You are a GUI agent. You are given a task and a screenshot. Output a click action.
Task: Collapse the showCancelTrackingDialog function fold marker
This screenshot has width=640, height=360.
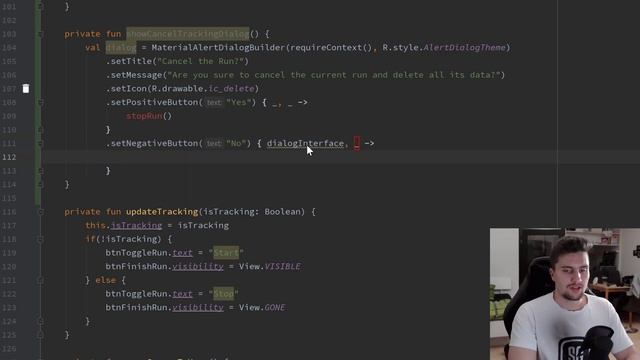click(x=40, y=34)
